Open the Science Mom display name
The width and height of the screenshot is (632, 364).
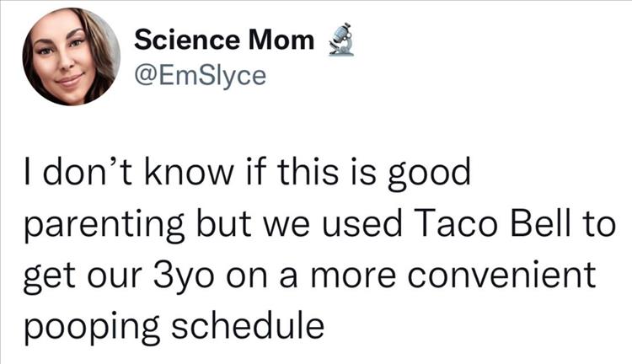click(x=223, y=40)
